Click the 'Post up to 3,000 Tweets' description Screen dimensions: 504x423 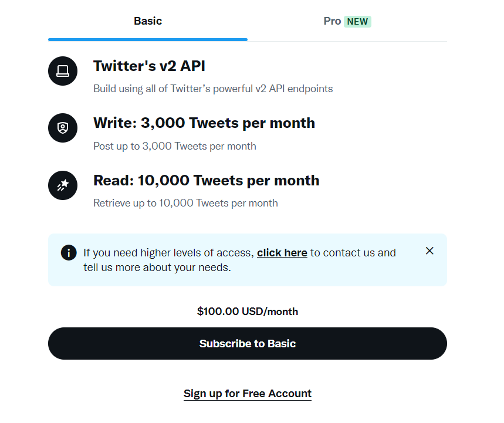[x=174, y=146]
